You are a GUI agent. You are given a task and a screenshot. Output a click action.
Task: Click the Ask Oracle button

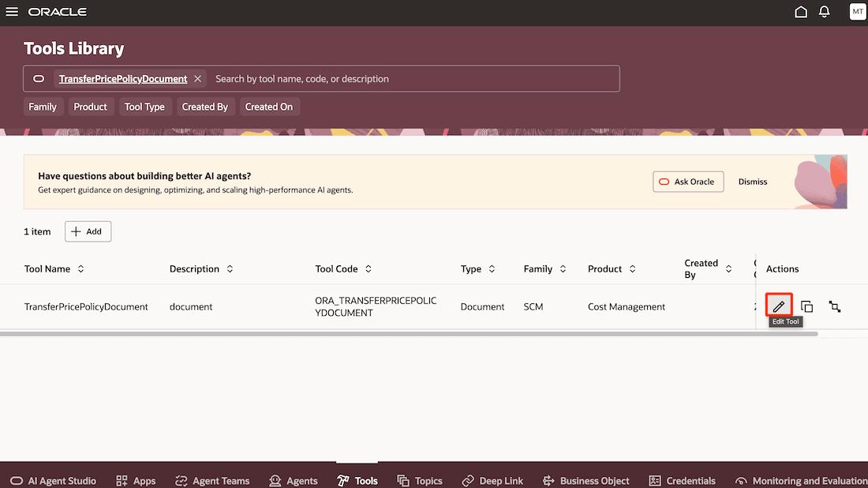coord(687,181)
